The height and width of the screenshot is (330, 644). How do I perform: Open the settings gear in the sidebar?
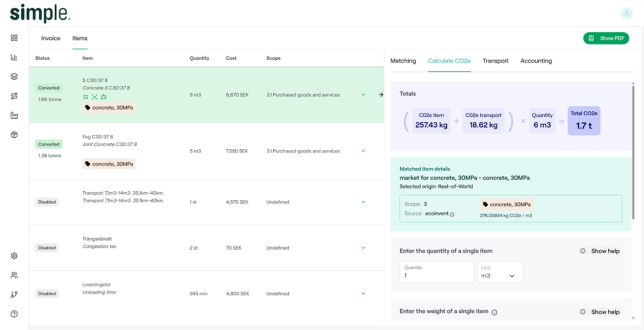tap(14, 256)
